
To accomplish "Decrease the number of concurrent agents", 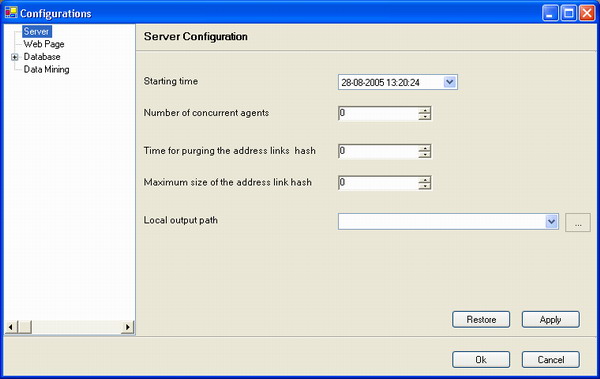I will [x=425, y=116].
